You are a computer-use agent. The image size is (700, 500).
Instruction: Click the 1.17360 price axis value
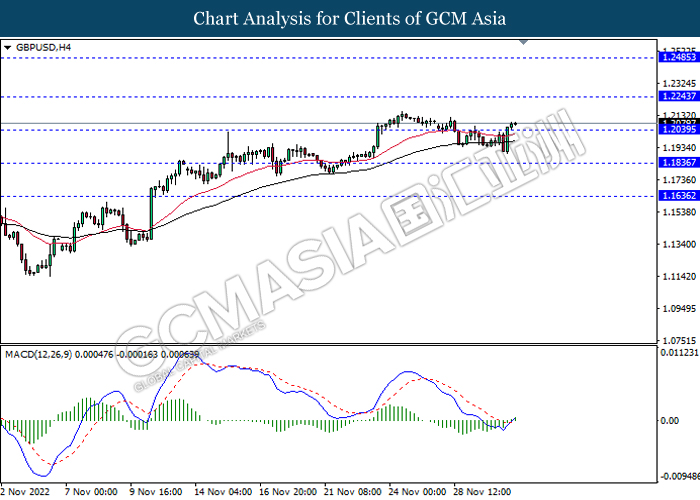679,180
